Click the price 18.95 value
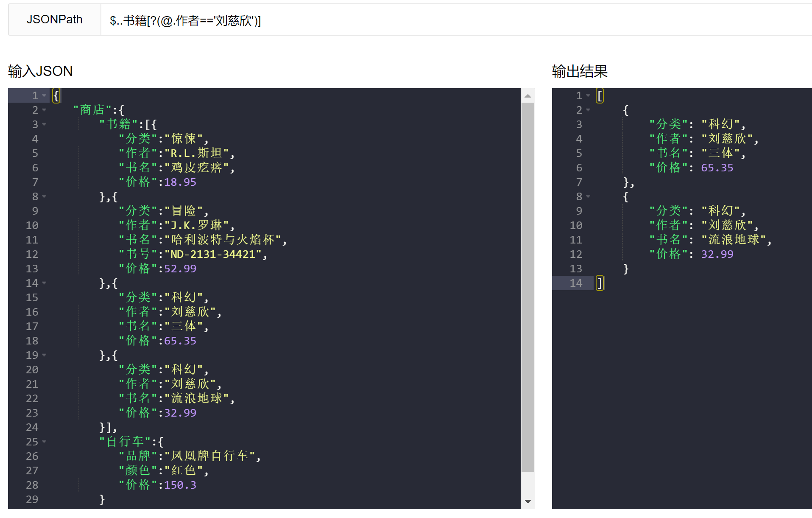The height and width of the screenshot is (518, 812). coord(180,182)
